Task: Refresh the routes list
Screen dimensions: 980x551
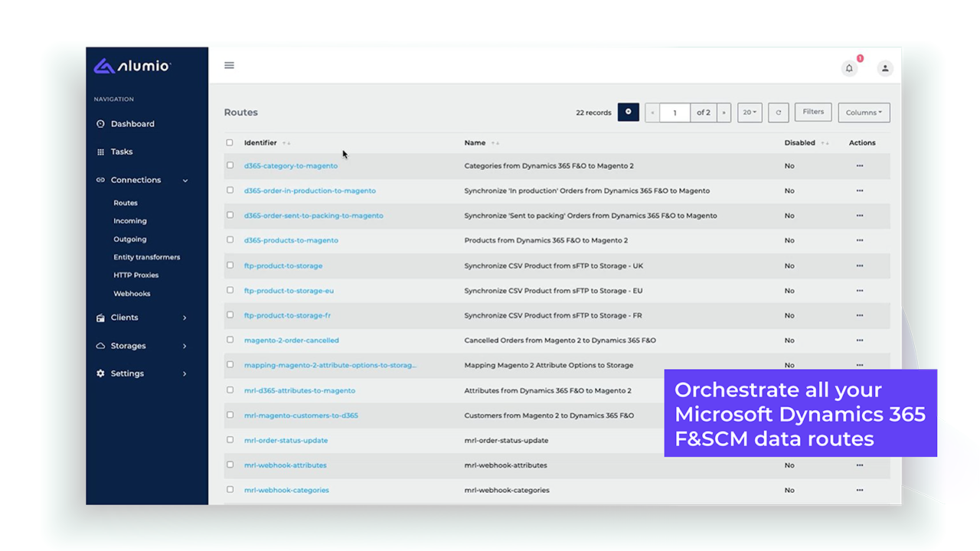Action: click(778, 112)
